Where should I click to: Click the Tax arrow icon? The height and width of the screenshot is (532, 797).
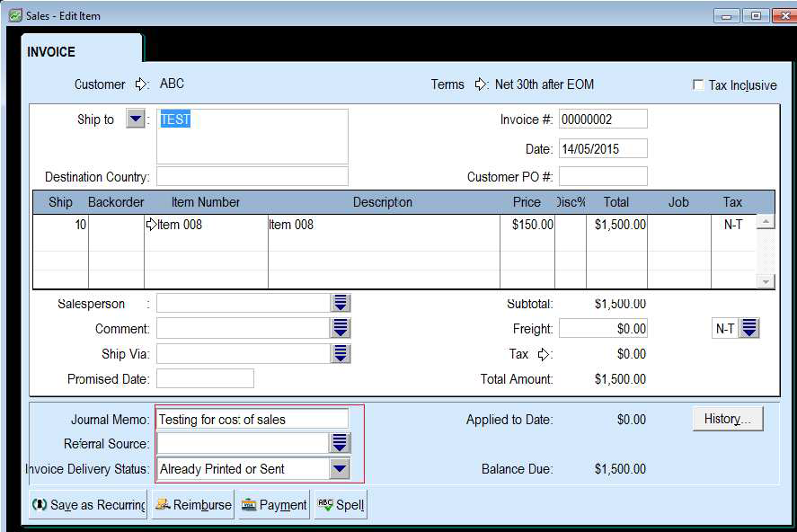(x=543, y=354)
